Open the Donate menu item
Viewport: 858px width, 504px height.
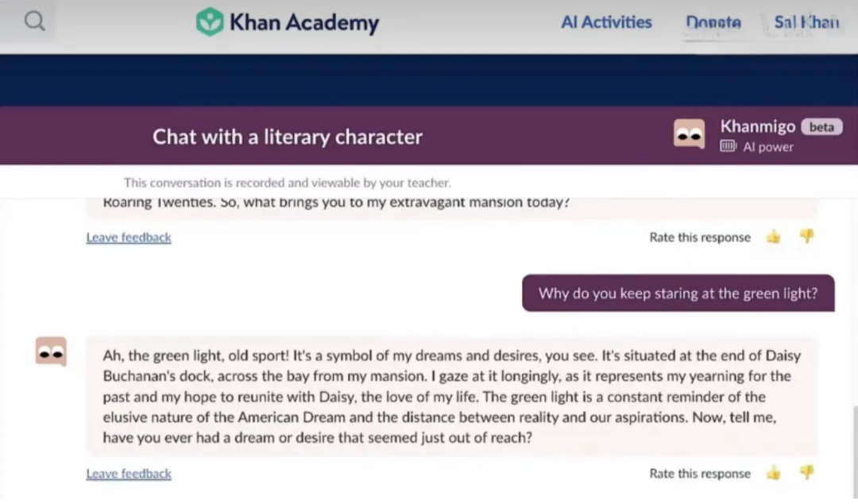[713, 22]
